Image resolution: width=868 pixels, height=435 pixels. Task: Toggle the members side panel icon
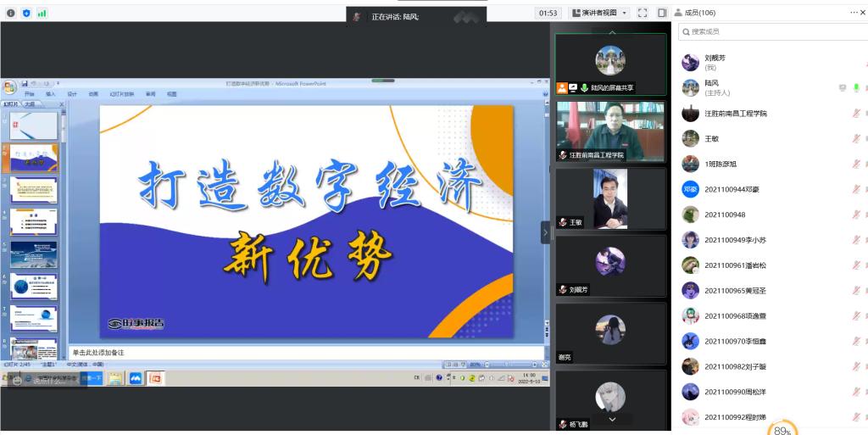click(662, 13)
